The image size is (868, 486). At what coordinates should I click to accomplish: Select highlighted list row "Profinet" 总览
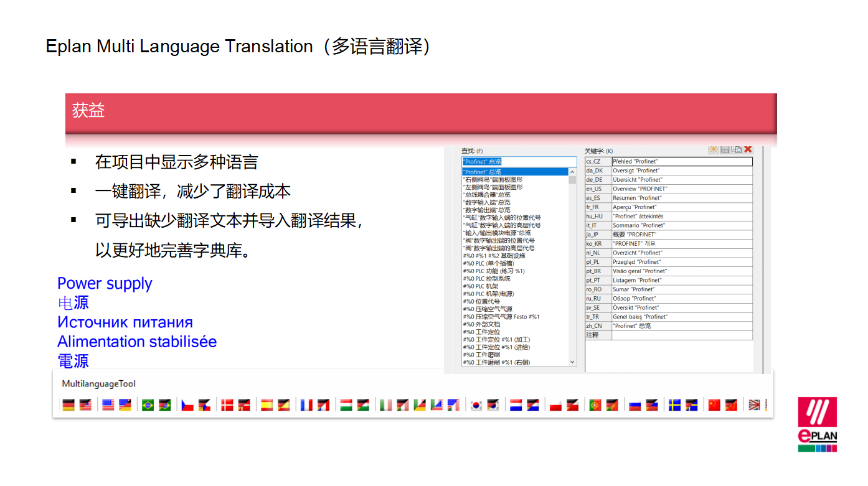(x=515, y=172)
